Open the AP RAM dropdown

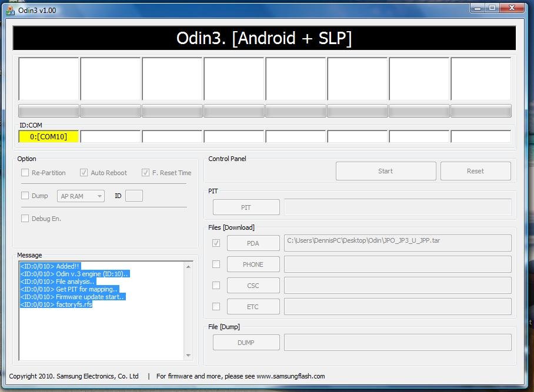pyautogui.click(x=81, y=196)
